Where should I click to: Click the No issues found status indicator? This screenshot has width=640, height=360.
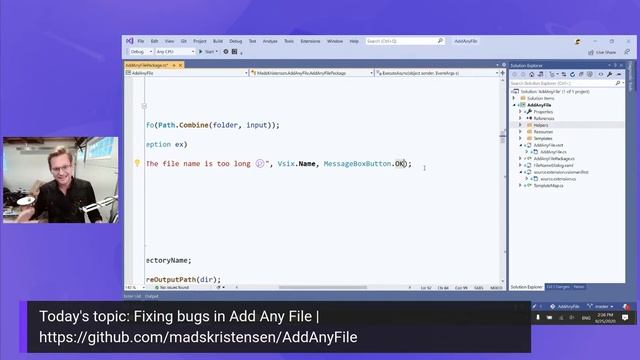click(172, 288)
